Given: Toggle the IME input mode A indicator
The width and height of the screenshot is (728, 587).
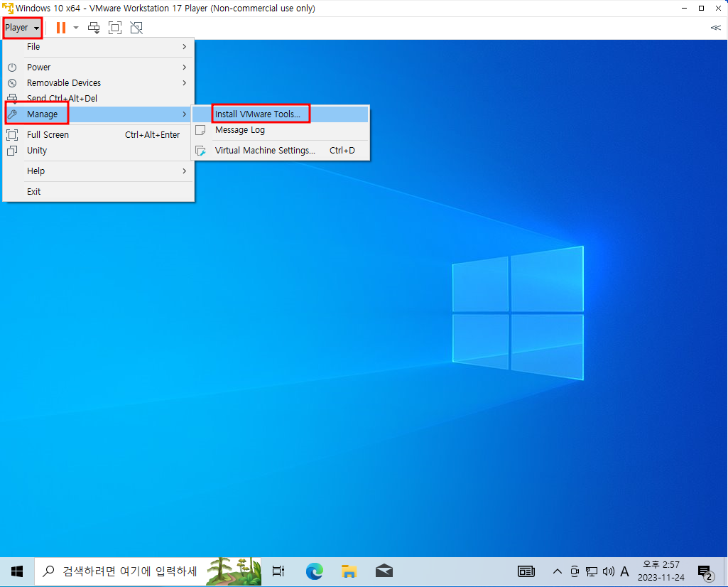Looking at the screenshot, I should point(624,571).
